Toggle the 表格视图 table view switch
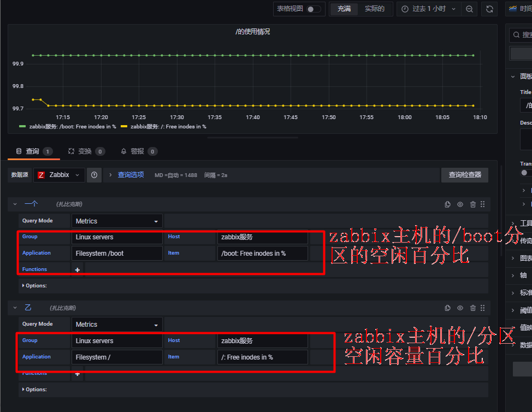532x412 pixels. click(x=314, y=9)
